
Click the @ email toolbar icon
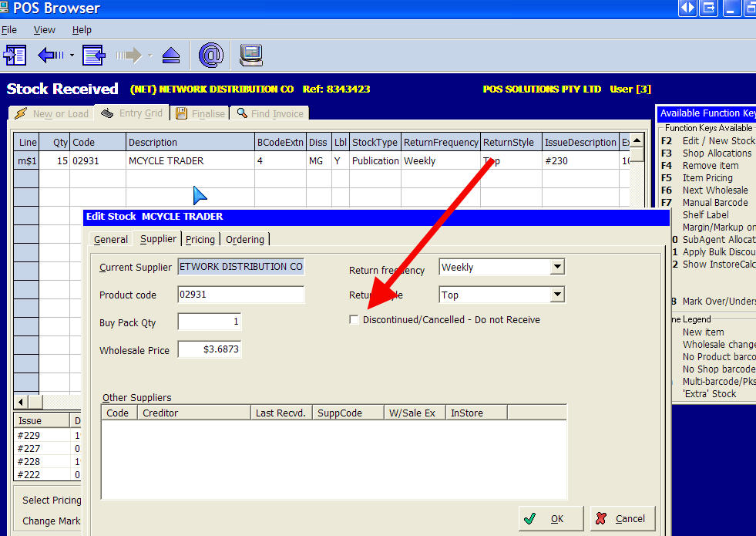click(211, 55)
